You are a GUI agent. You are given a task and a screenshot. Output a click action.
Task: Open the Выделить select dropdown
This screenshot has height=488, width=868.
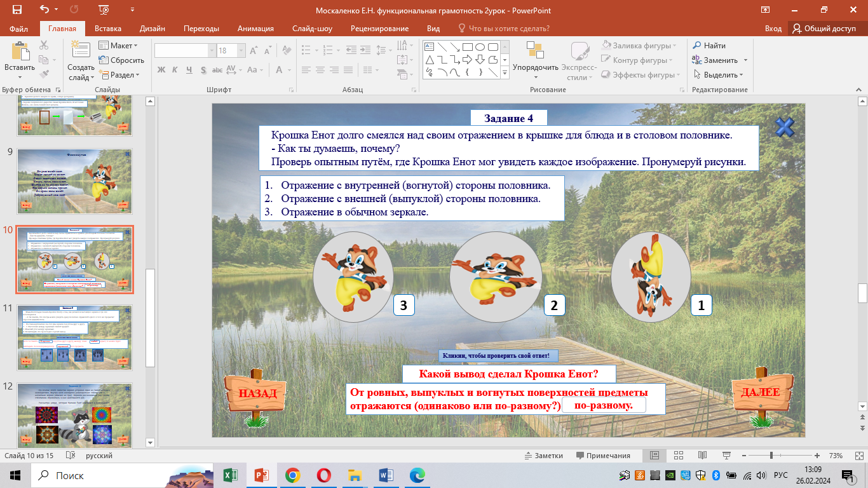coord(719,75)
